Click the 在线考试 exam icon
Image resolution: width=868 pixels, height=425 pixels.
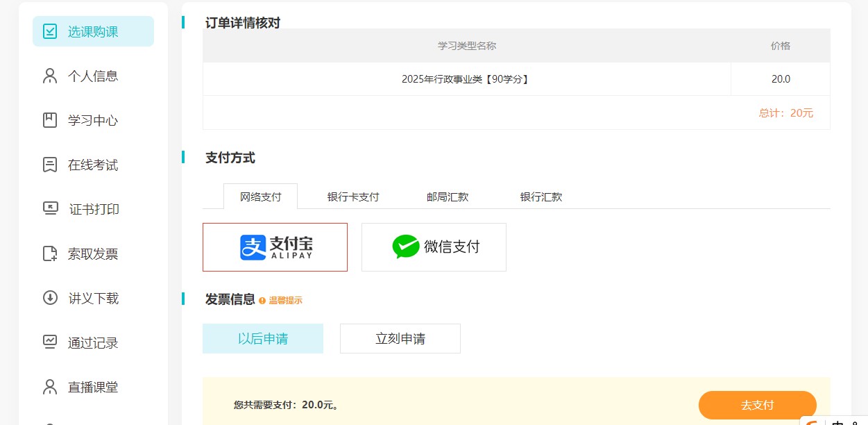[50, 165]
